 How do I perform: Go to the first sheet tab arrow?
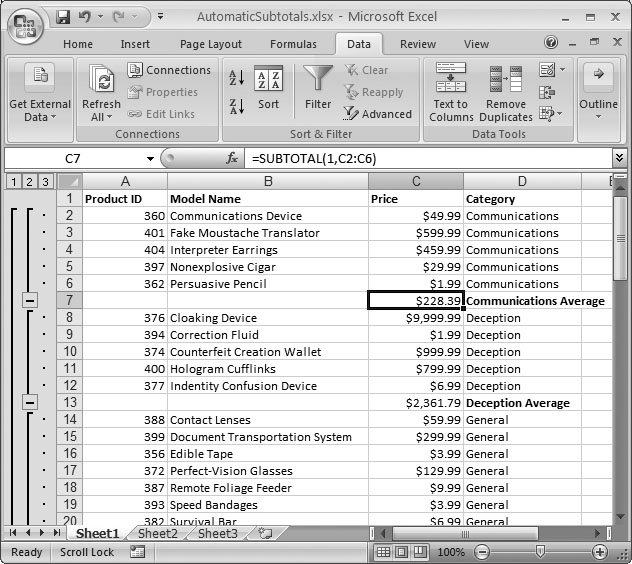tap(13, 533)
